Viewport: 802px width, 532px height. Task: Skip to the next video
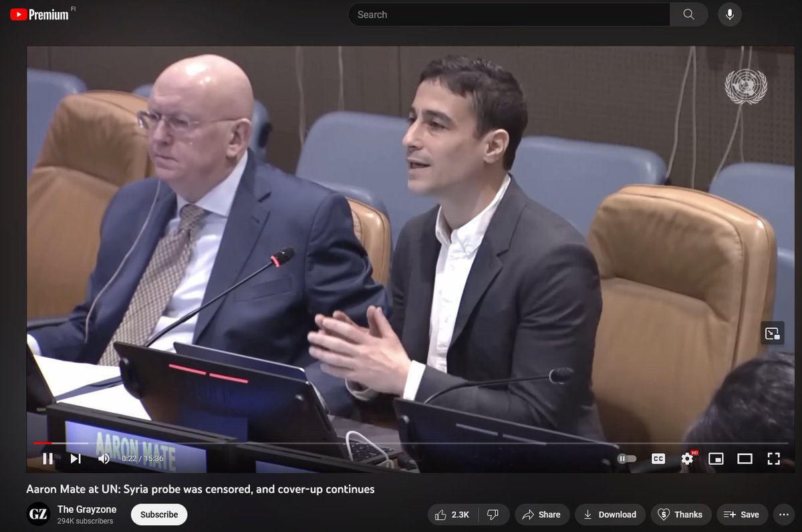76,458
